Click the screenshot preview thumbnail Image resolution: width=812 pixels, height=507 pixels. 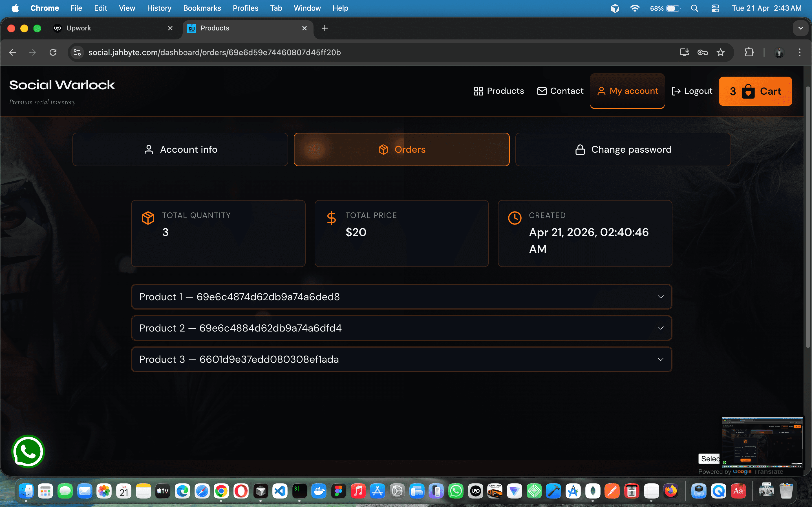click(x=762, y=442)
